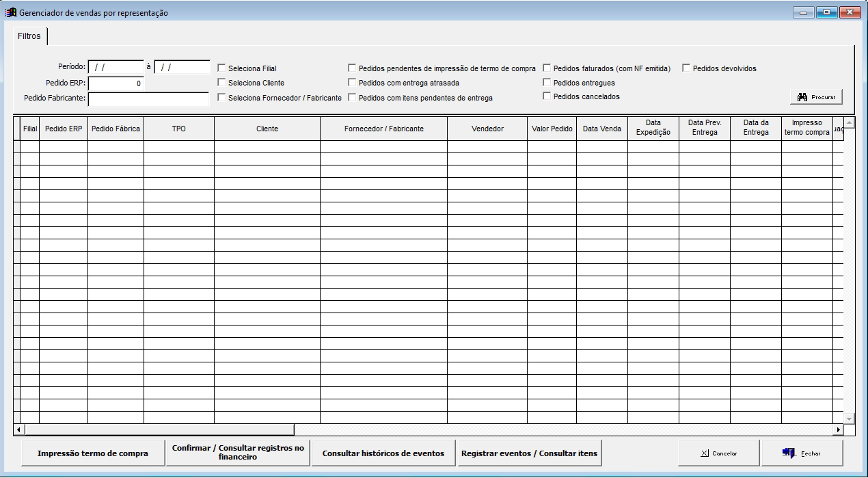Viewport: 868px width, 478px height.
Task: Click the application icon in the title bar
Action: [x=10, y=12]
